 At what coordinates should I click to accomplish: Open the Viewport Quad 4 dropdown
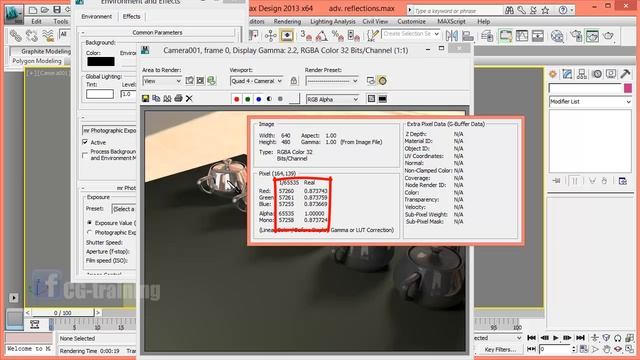(x=256, y=81)
